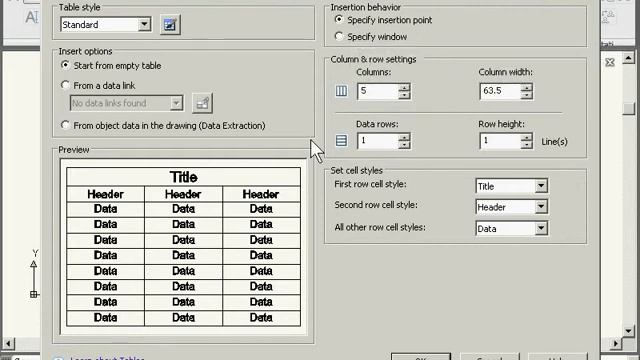This screenshot has width=640, height=360.
Task: Decrease the Columns count
Action: (x=404, y=95)
